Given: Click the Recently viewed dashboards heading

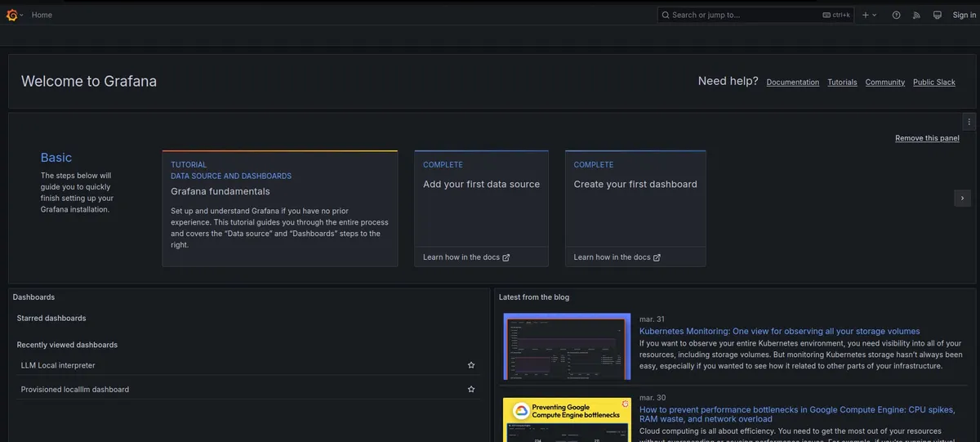Looking at the screenshot, I should (67, 345).
